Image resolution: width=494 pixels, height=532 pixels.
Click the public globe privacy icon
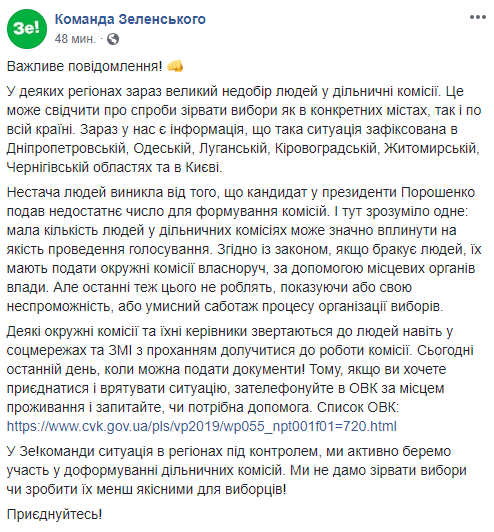tap(113, 39)
